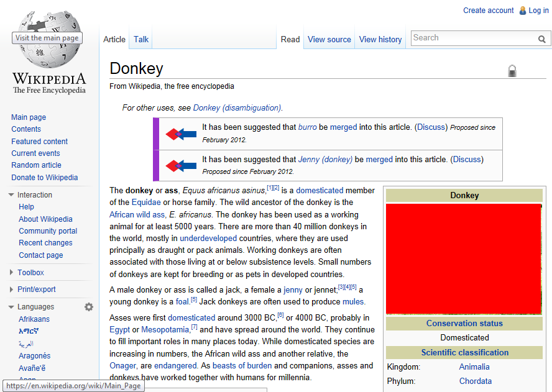The height and width of the screenshot is (392, 552).
Task: Open the View history tab
Action: pyautogui.click(x=380, y=39)
